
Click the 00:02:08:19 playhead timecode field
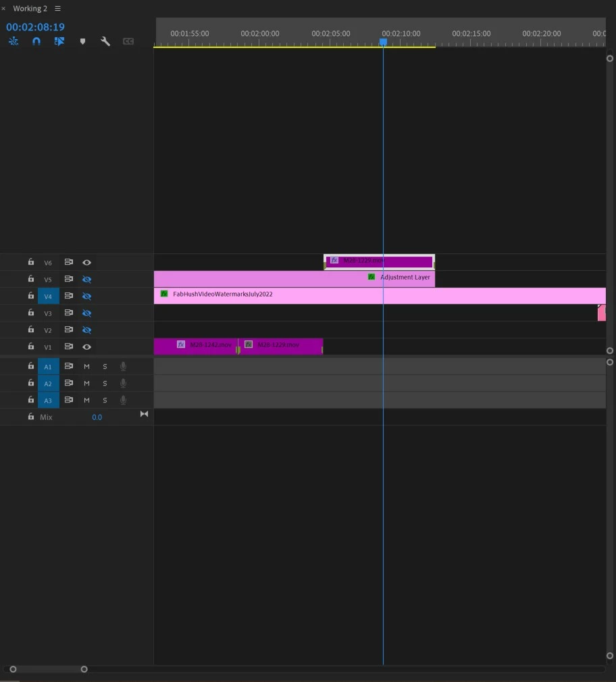point(35,27)
